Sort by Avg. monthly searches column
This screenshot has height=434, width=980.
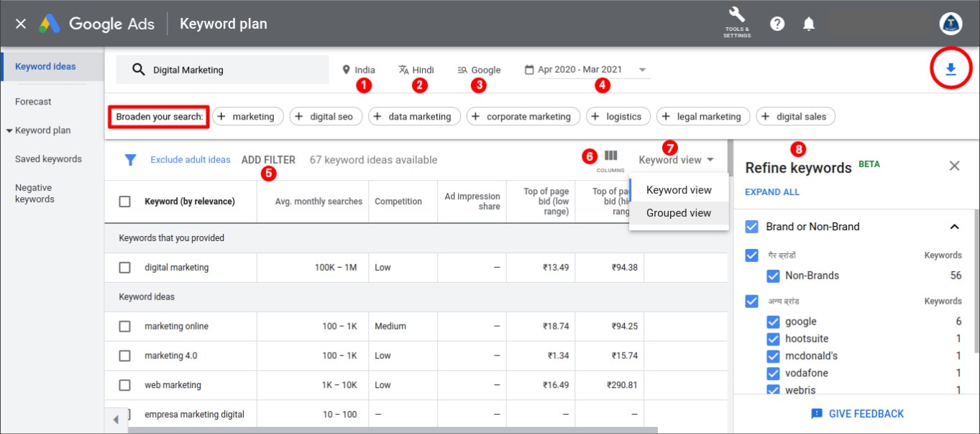tap(319, 202)
